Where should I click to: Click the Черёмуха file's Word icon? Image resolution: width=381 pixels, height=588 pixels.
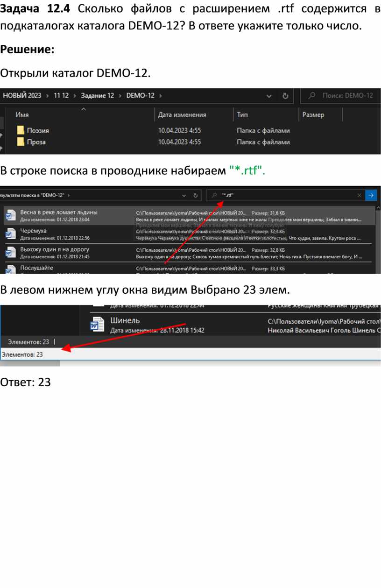[10, 234]
